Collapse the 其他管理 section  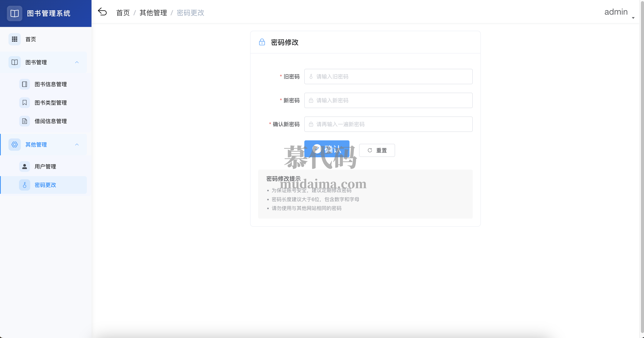click(x=77, y=145)
